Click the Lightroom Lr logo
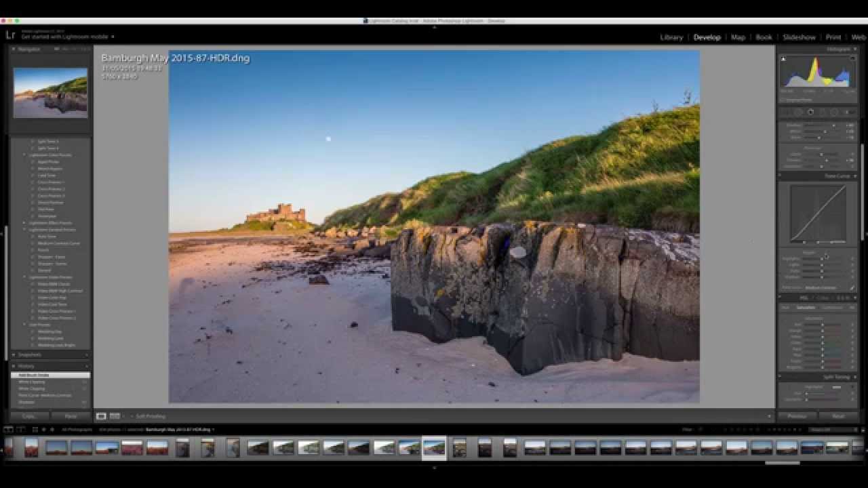Image resolution: width=868 pixels, height=488 pixels. click(10, 35)
